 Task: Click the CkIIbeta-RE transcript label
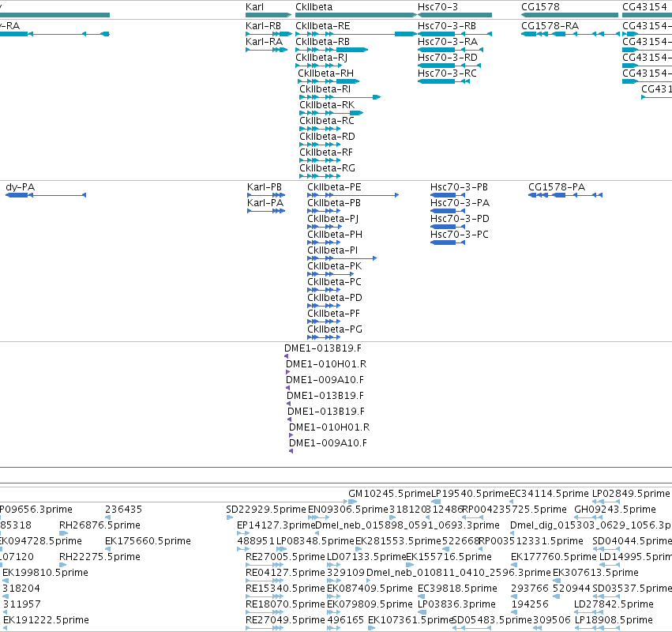(x=323, y=26)
